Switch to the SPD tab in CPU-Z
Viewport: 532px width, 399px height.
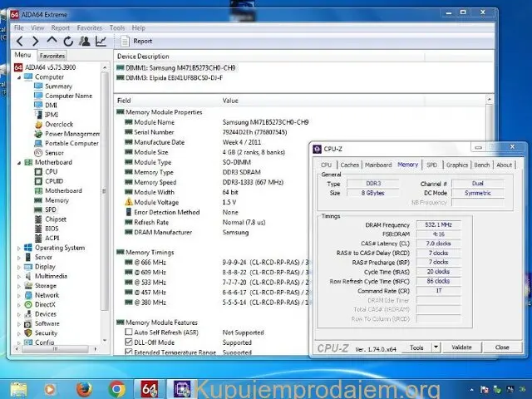pos(431,165)
